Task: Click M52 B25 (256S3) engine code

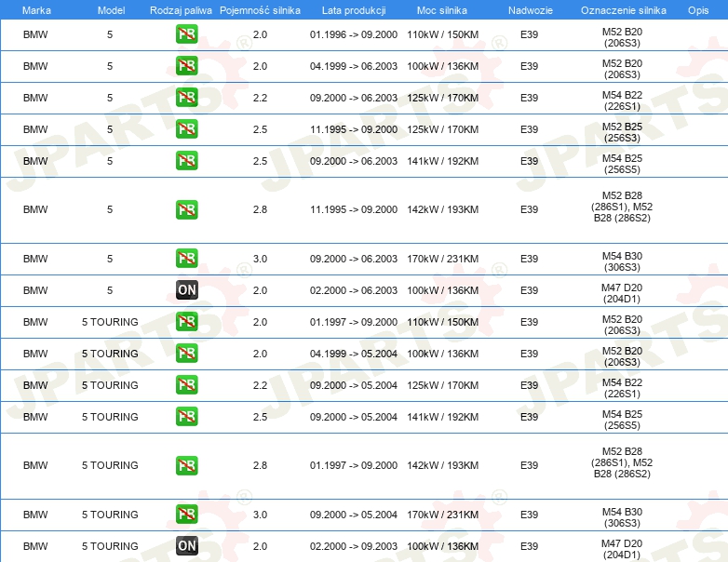Action: coord(622,132)
